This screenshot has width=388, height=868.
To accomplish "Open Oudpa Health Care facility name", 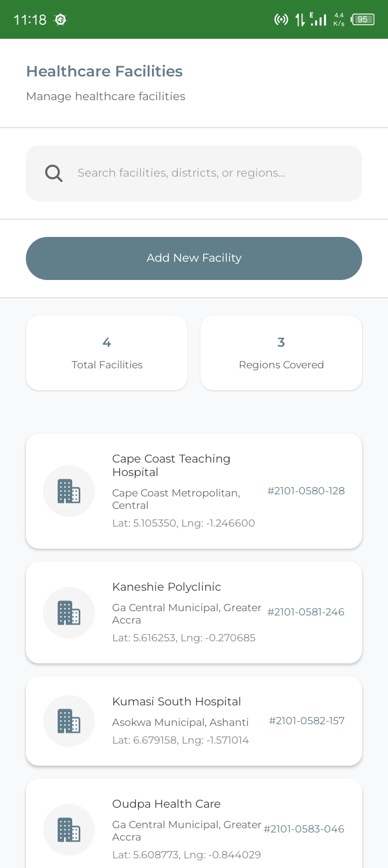I will click(166, 804).
